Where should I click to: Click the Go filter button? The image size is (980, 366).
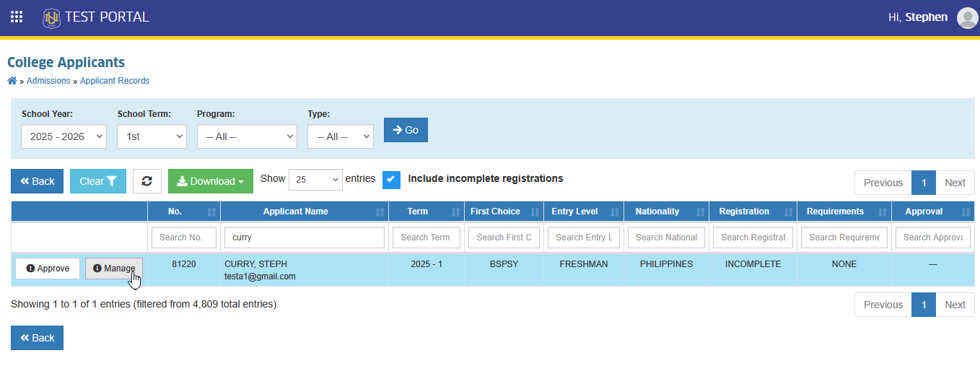406,130
